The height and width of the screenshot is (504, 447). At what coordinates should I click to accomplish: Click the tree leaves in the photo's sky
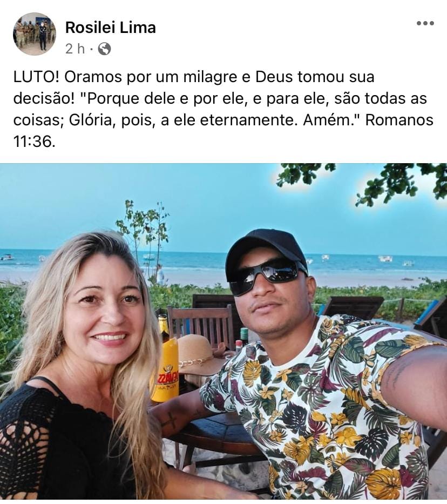pos(362,180)
